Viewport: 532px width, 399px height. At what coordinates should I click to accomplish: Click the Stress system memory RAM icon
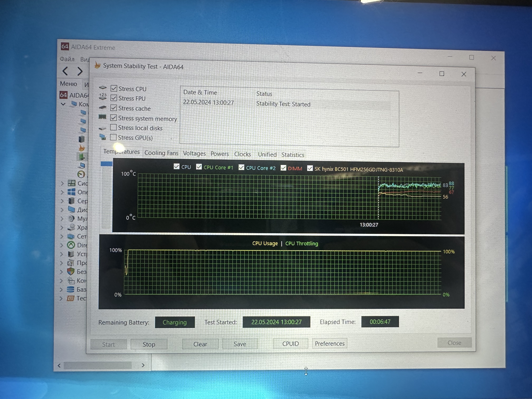point(103,117)
